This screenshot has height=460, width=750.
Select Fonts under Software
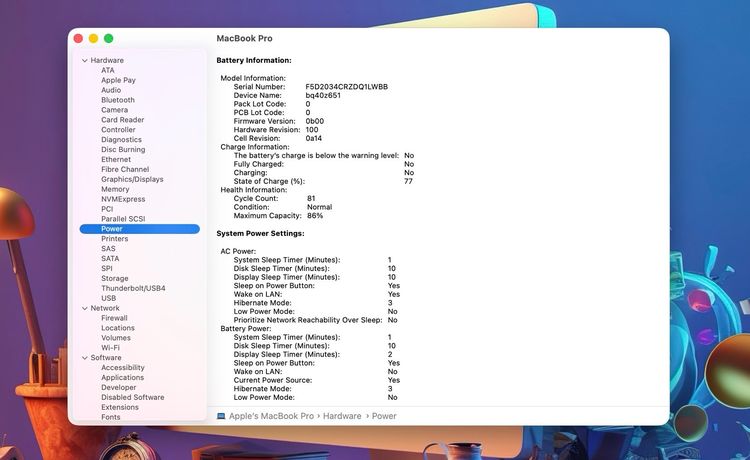point(110,417)
